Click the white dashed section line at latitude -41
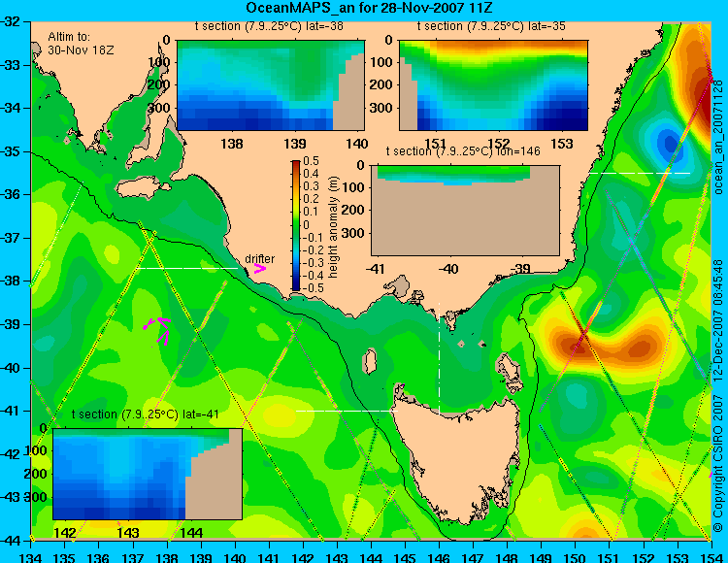728x563 pixels. pos(347,411)
